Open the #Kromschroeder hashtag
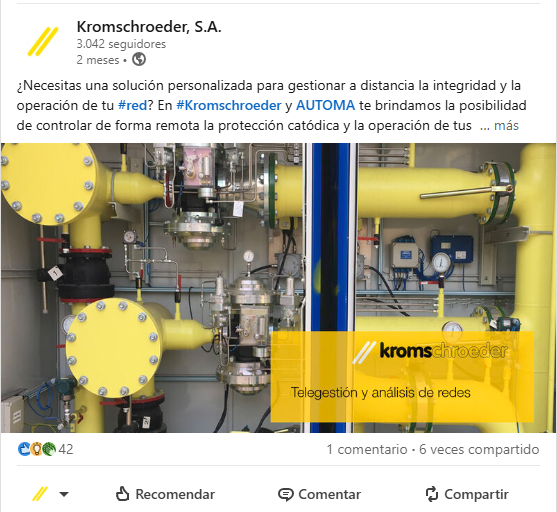Viewport: 557px width, 512px height. [x=229, y=106]
